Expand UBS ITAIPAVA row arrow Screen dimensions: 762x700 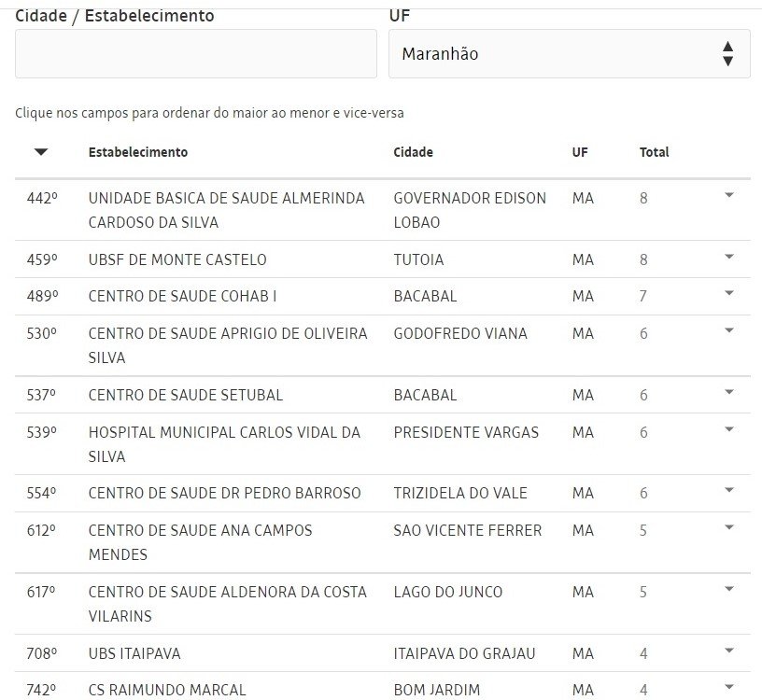click(728, 651)
